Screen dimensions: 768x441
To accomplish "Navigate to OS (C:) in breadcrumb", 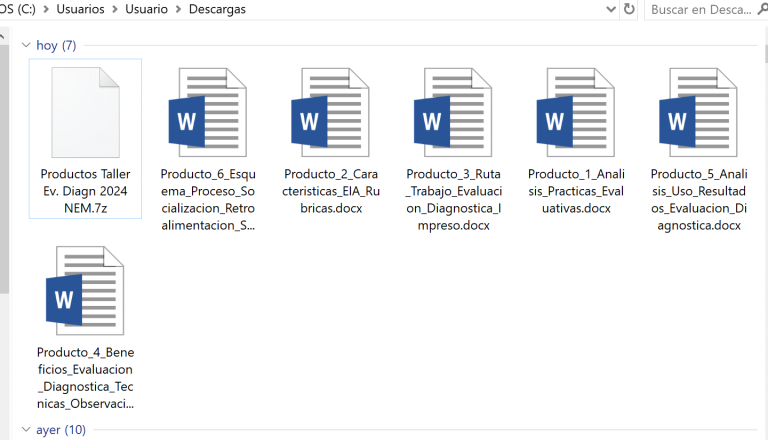I will (18, 9).
